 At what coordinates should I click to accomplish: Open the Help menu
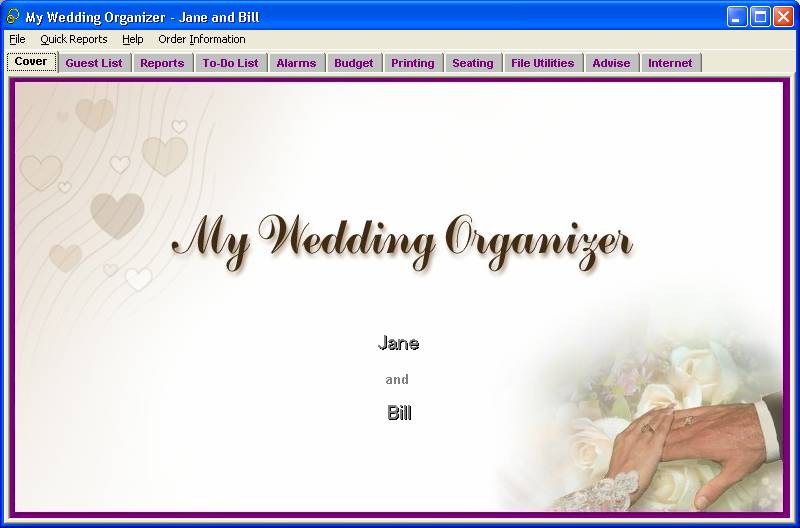click(x=133, y=39)
